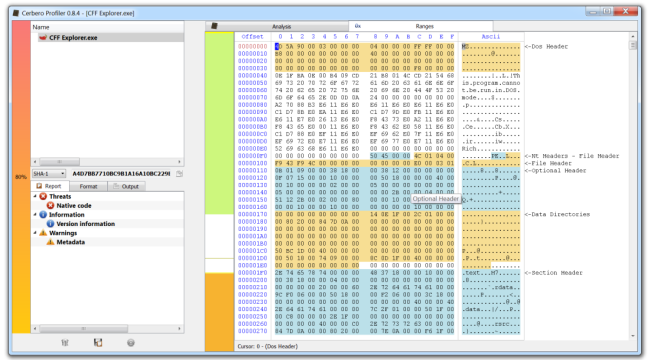Image resolution: width=650 pixels, height=360 pixels.
Task: Maximize the Cerbero Profiler window
Action: [607, 12]
